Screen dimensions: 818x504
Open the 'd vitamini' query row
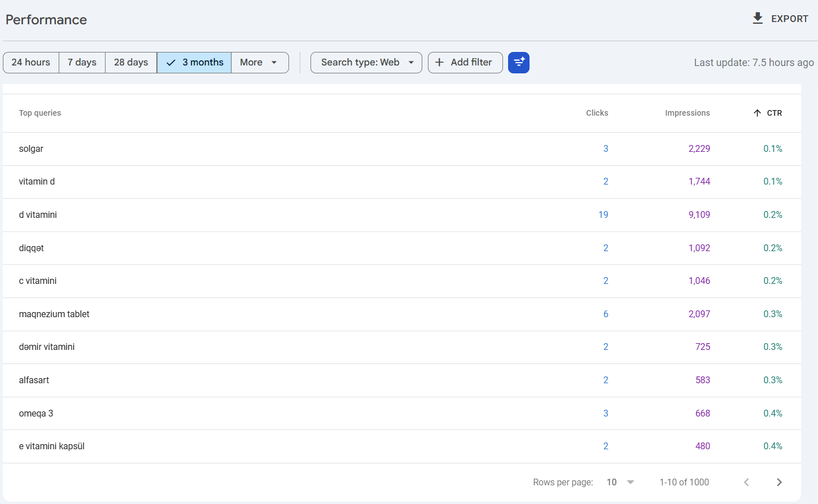pos(38,215)
